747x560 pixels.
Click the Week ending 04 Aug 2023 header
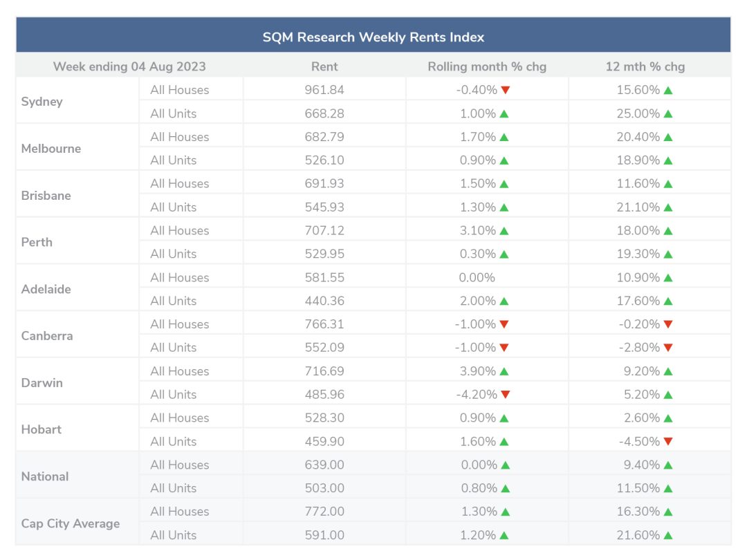coord(129,66)
